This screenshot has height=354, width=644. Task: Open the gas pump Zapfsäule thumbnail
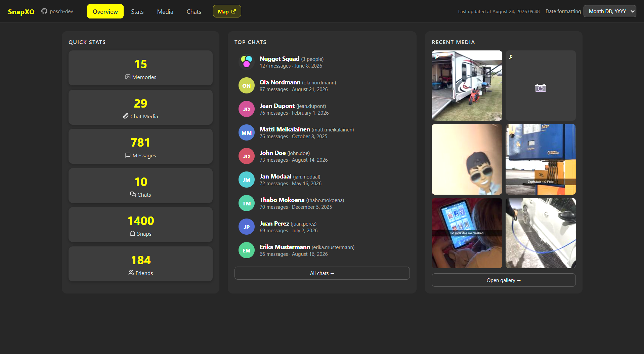tap(541, 159)
